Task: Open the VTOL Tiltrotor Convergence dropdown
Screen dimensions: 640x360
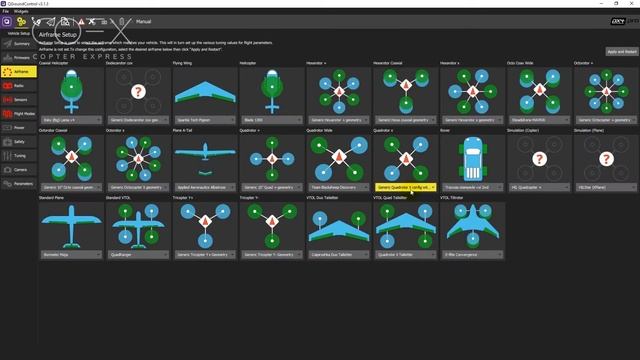Action: click(x=473, y=255)
